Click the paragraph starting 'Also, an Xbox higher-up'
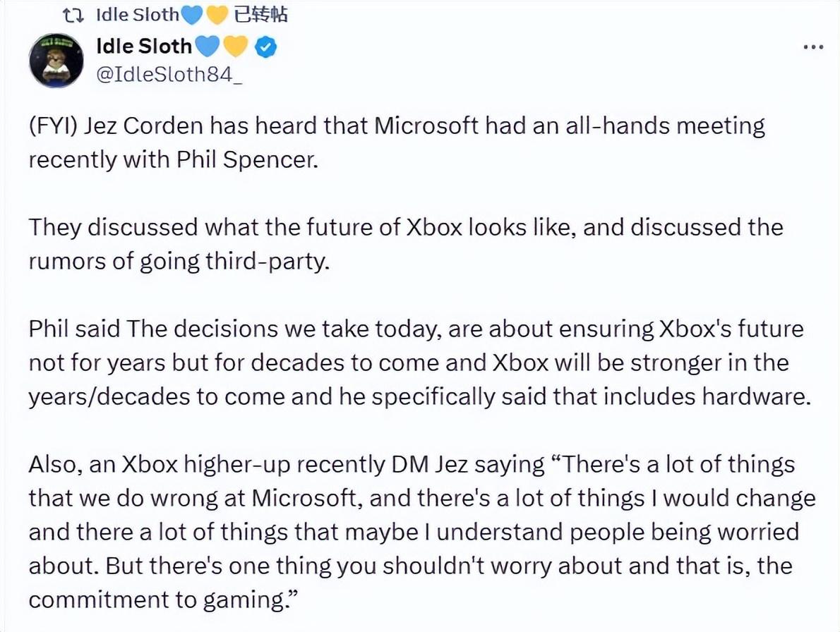 pos(422,532)
